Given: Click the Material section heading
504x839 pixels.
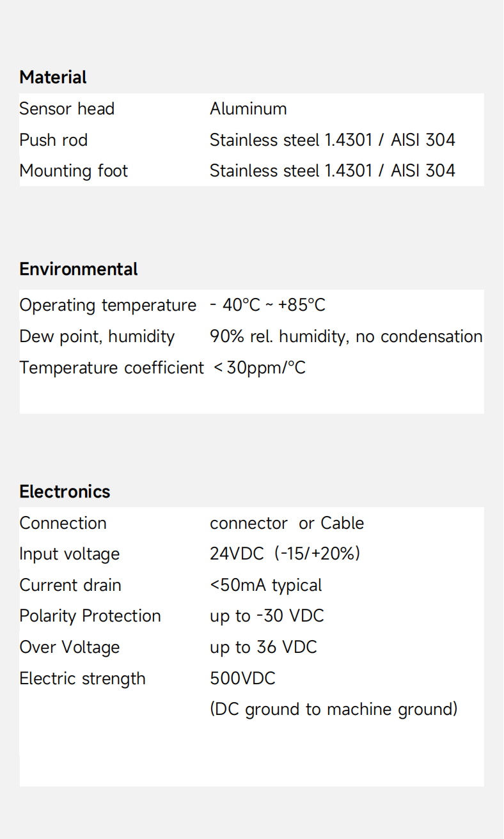Looking at the screenshot, I should click(x=53, y=77).
